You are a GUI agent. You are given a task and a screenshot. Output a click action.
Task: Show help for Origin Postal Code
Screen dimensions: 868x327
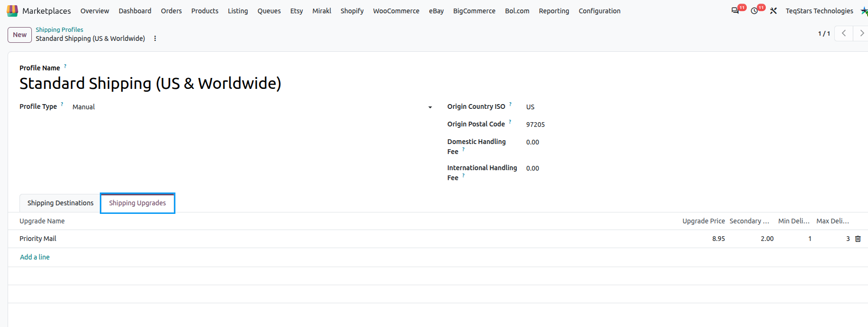click(x=510, y=122)
